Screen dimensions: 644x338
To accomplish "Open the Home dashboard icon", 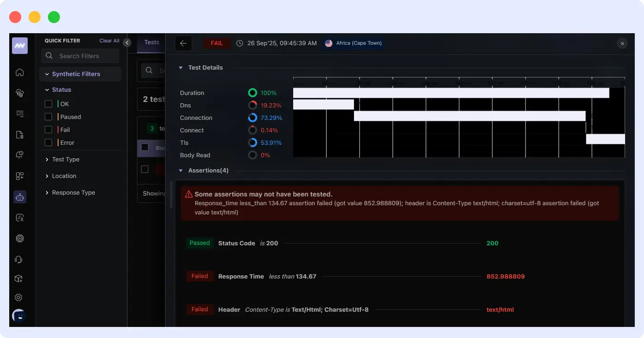I will [x=19, y=72].
